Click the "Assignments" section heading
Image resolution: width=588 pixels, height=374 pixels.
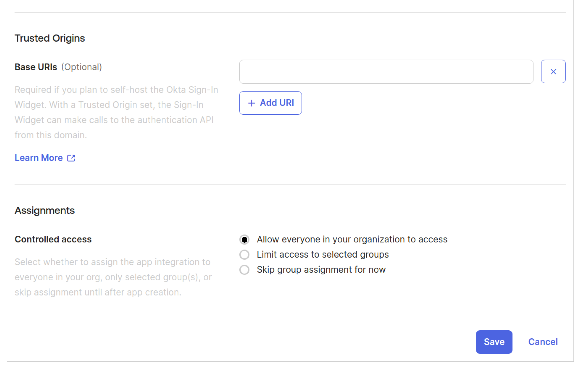click(x=45, y=210)
